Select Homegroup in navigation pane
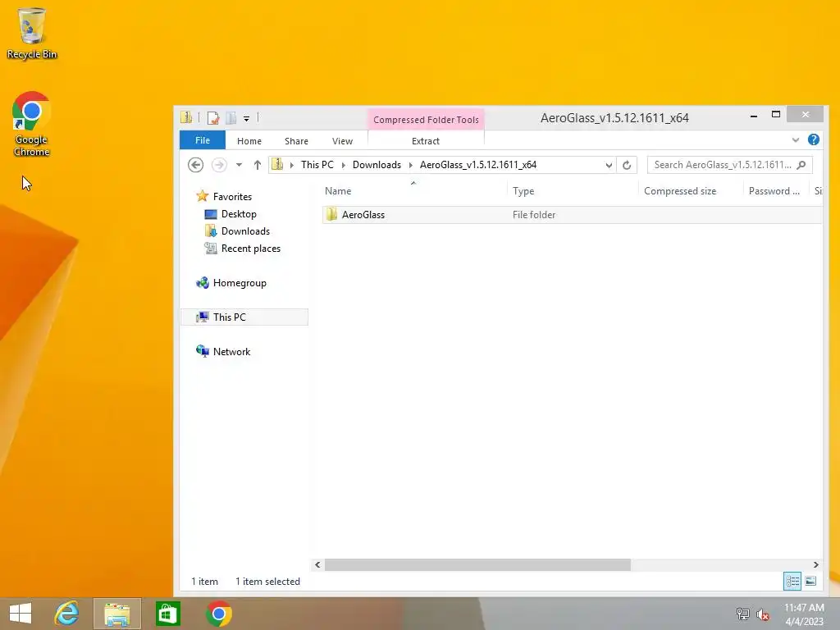Image resolution: width=840 pixels, height=630 pixels. (x=231, y=283)
